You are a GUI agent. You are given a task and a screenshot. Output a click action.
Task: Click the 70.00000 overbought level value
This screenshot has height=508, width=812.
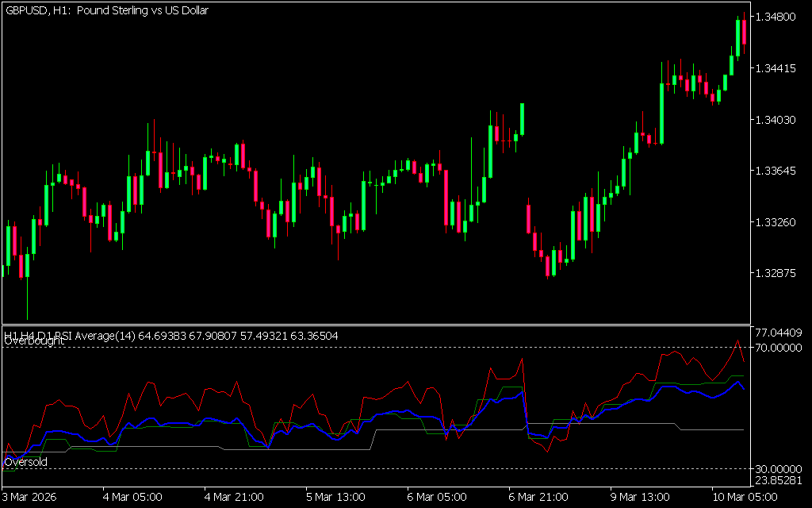[x=780, y=348]
